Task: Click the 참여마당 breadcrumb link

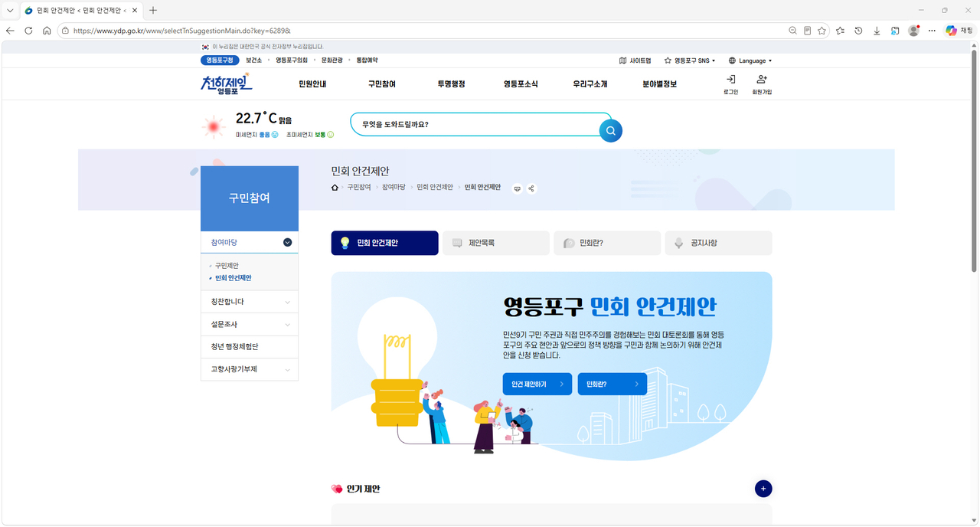Action: point(394,188)
